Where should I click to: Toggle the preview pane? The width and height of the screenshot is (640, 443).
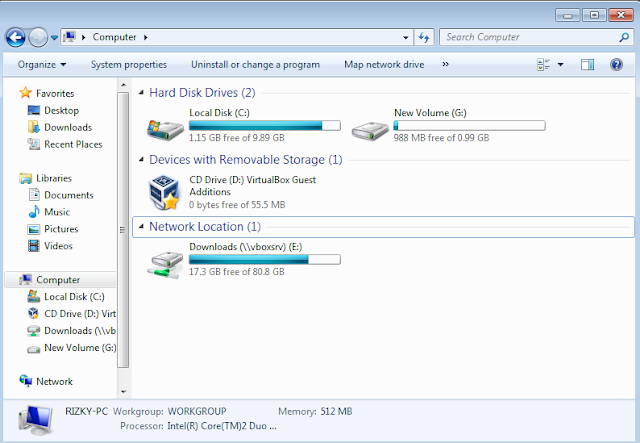coord(587,65)
